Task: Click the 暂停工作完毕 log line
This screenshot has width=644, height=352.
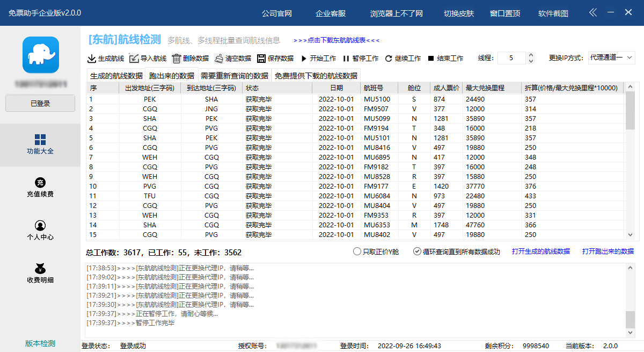Action: [x=130, y=323]
